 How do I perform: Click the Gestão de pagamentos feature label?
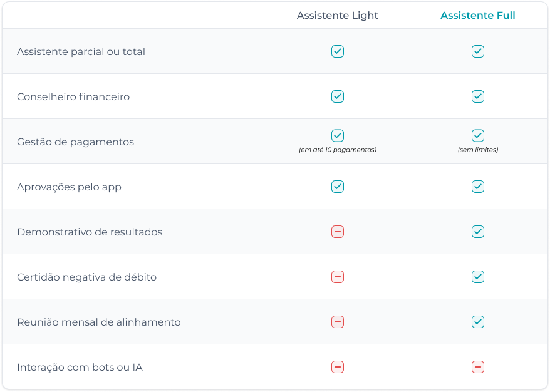(x=75, y=142)
